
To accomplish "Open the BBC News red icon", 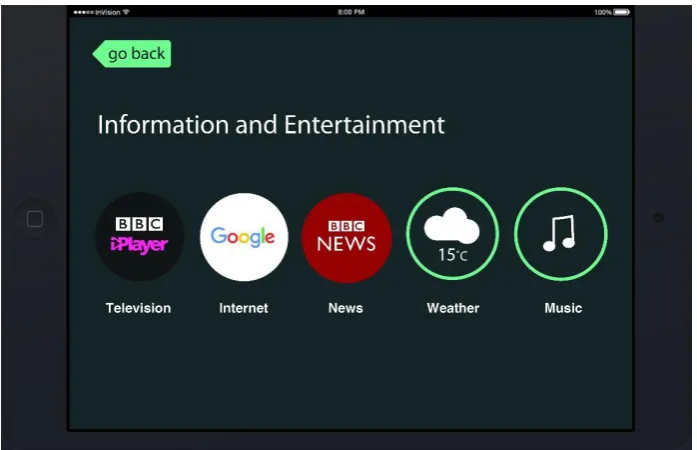I will 347,237.
